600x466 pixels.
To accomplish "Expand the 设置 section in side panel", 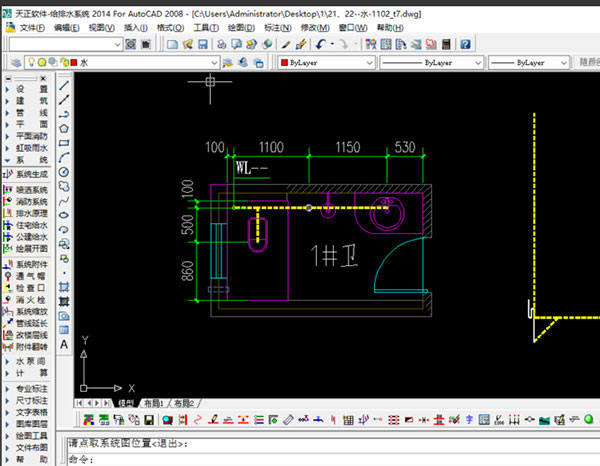I will [x=30, y=89].
